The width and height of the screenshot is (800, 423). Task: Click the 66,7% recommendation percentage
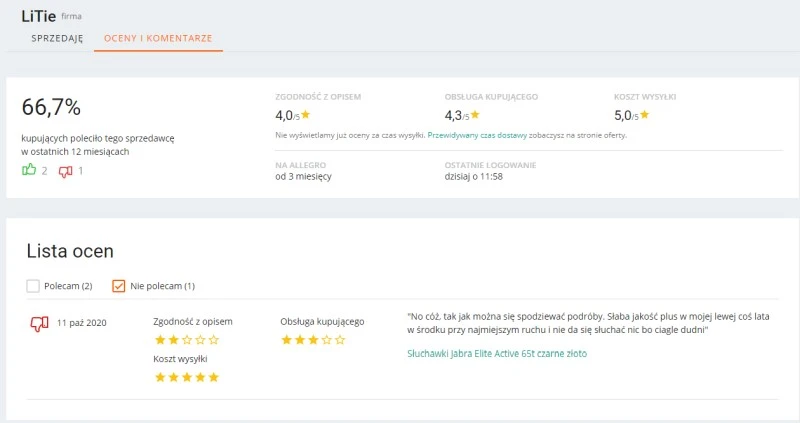[51, 106]
